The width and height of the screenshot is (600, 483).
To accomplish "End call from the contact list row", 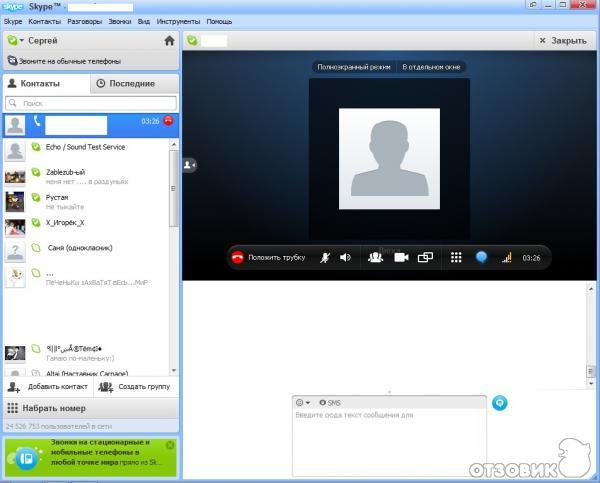I will [168, 122].
